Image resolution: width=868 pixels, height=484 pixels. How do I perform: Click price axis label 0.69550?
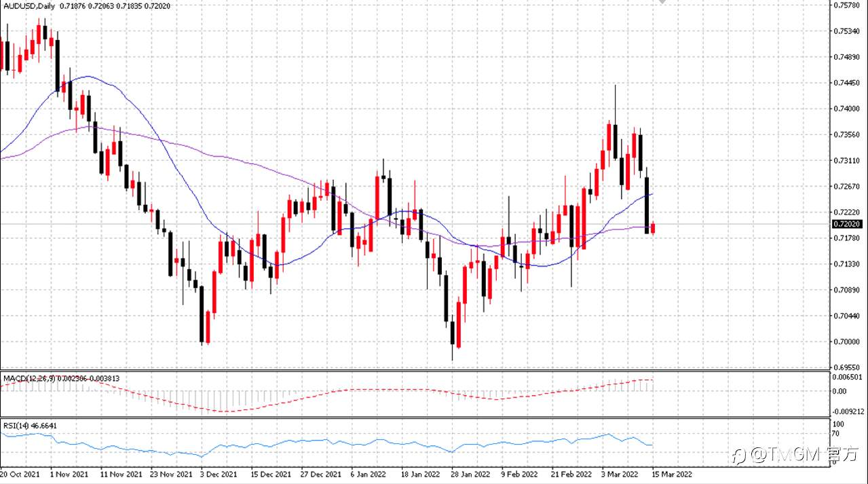click(846, 367)
